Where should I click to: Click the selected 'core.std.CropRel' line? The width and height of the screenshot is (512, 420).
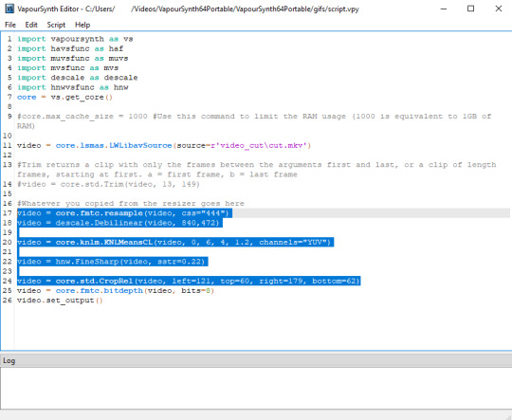pyautogui.click(x=189, y=281)
